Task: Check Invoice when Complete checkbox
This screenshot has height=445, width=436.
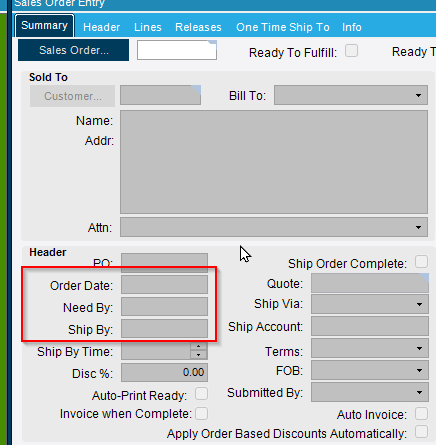Action: tap(201, 413)
